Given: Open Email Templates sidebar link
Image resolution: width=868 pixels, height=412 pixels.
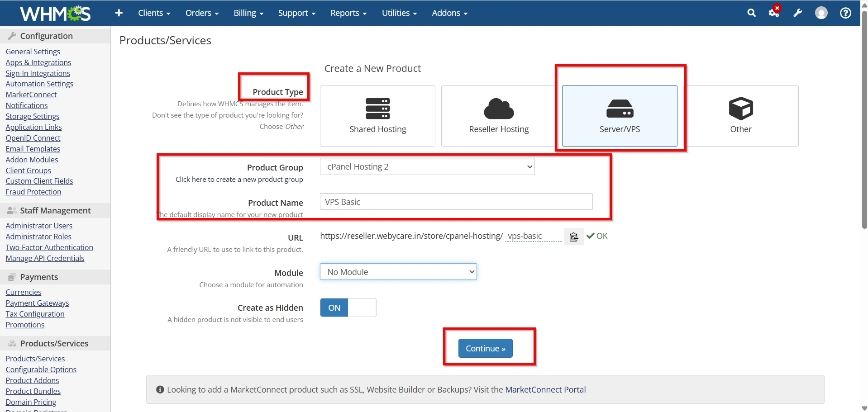Looking at the screenshot, I should tap(33, 149).
